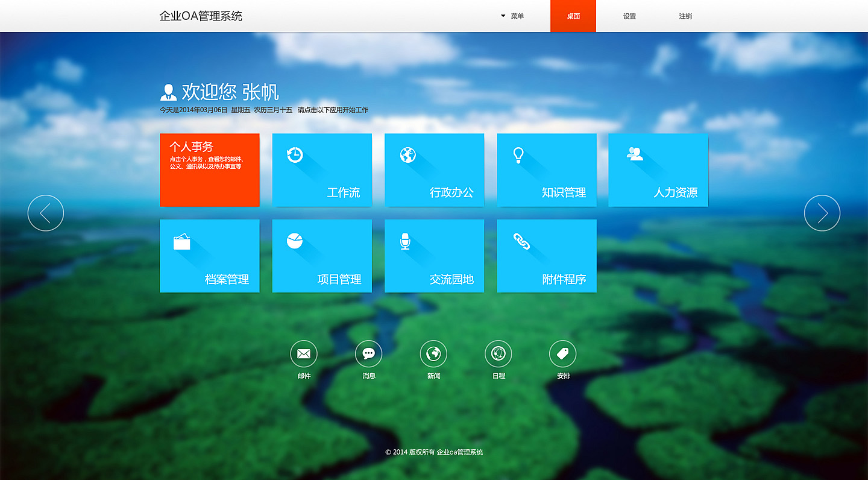The height and width of the screenshot is (480, 868).
Task: Click the 安排 tag icon
Action: [563, 354]
